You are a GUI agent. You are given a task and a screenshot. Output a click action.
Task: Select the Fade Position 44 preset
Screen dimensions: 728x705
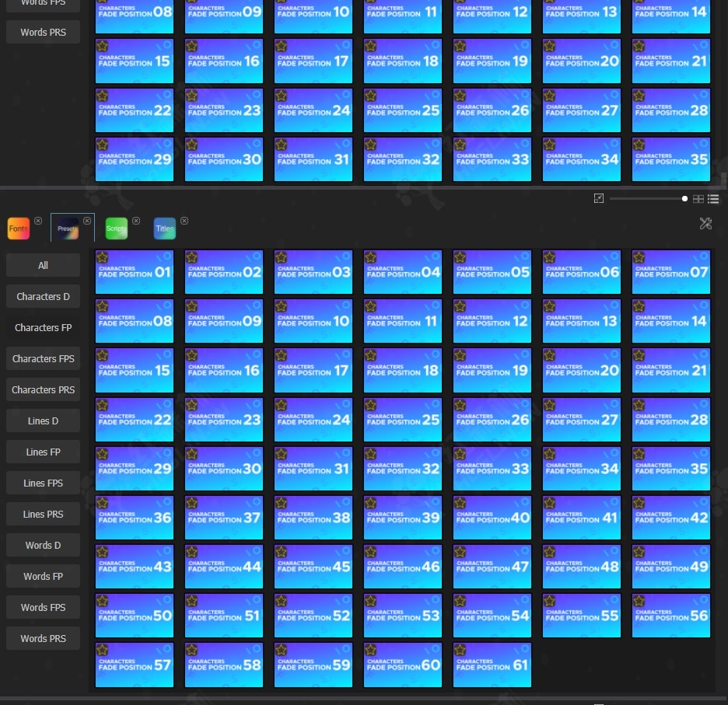pos(224,567)
